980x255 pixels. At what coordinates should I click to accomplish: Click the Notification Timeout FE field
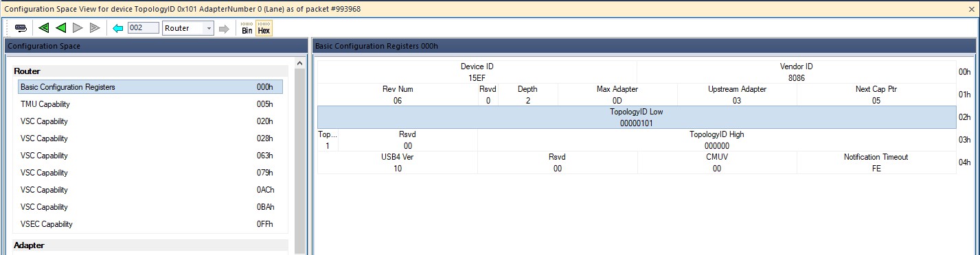tap(876, 162)
